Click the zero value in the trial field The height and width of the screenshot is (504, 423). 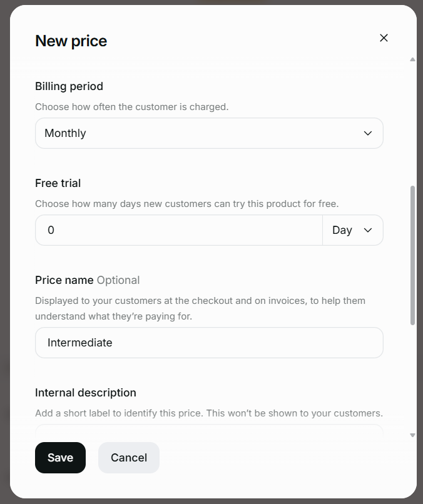[x=52, y=229]
